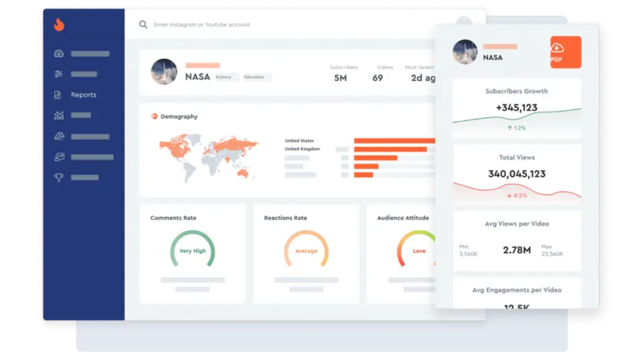Open the dashboard gauge icon in sidebar
Viewport: 644px width, 352px height.
(58, 54)
